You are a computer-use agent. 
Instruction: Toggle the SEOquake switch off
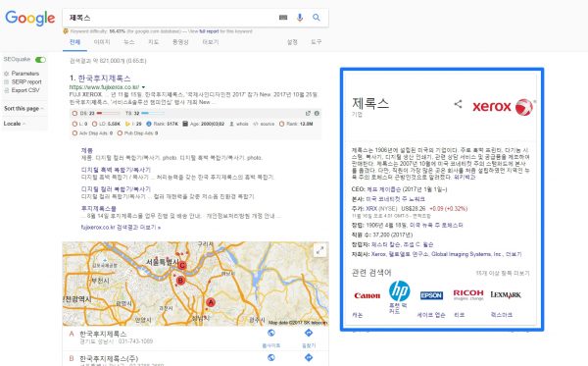pos(40,60)
